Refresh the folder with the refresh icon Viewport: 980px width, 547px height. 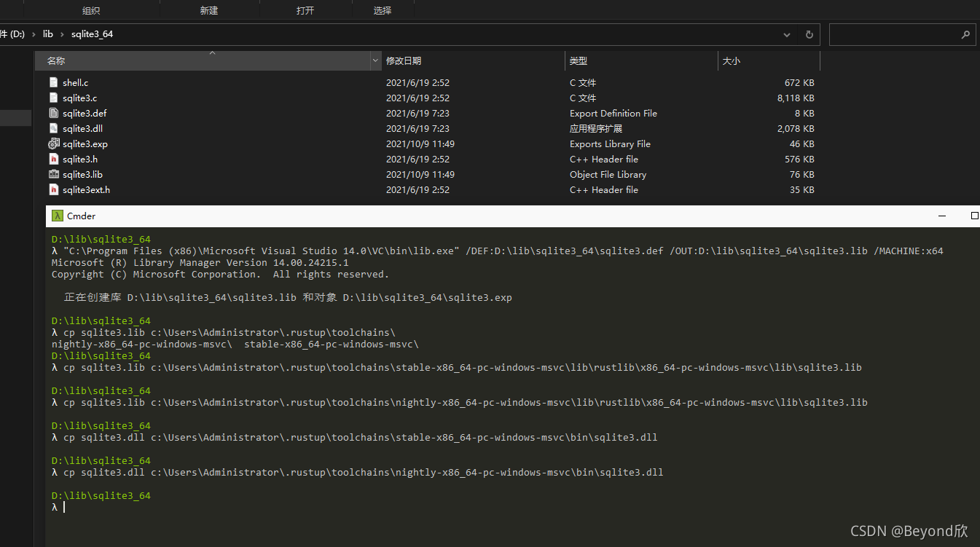click(809, 34)
